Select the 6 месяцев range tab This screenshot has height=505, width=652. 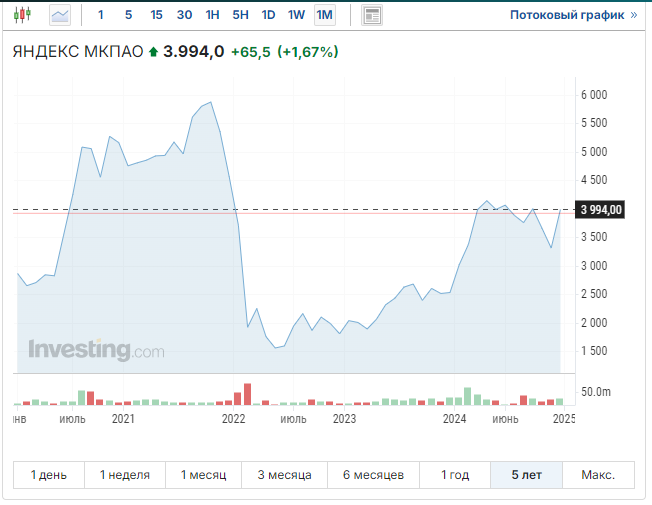tap(373, 475)
